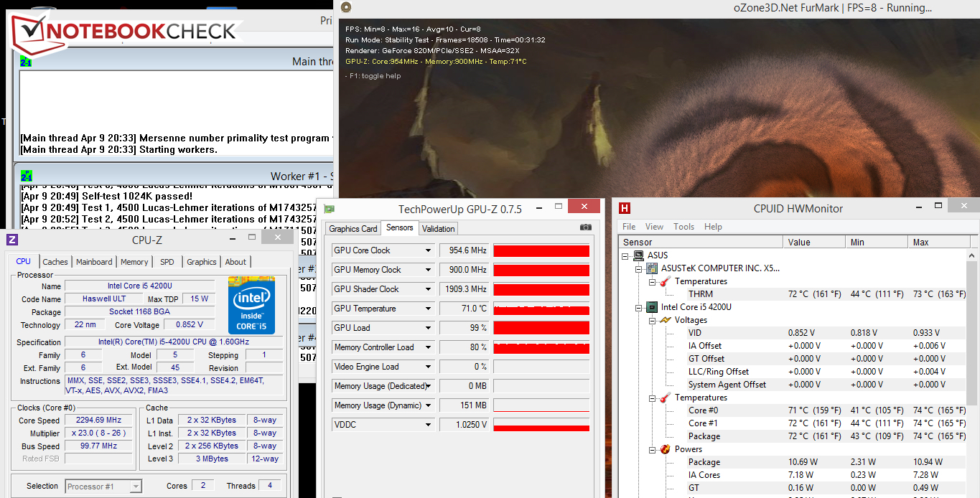Image resolution: width=980 pixels, height=498 pixels.
Task: Open GPU Load sensor dropdown
Action: click(x=429, y=328)
